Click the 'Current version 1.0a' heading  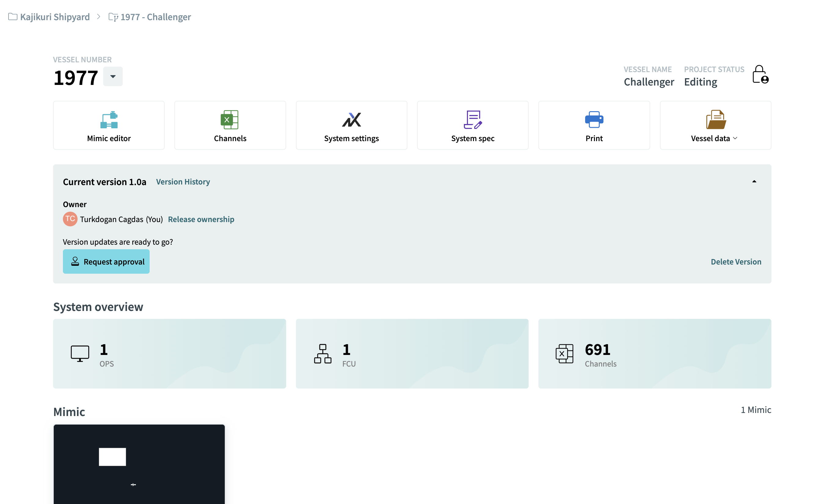(x=105, y=182)
